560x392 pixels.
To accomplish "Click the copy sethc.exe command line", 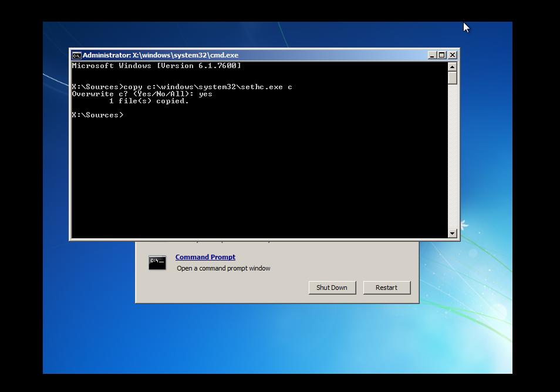I will pyautogui.click(x=182, y=87).
